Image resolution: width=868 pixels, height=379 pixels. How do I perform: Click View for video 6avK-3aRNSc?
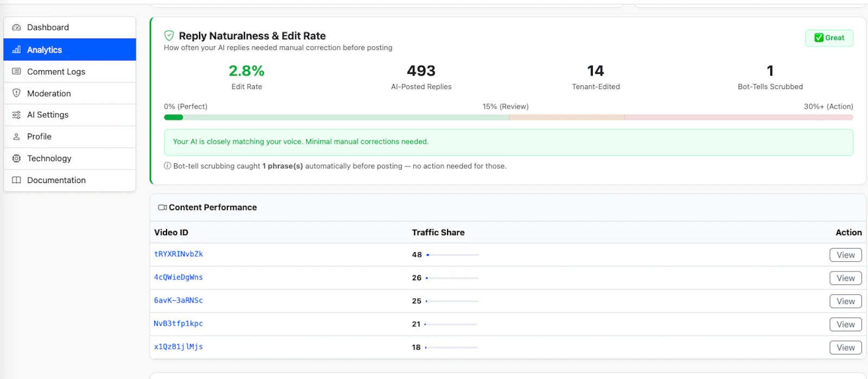tap(845, 301)
